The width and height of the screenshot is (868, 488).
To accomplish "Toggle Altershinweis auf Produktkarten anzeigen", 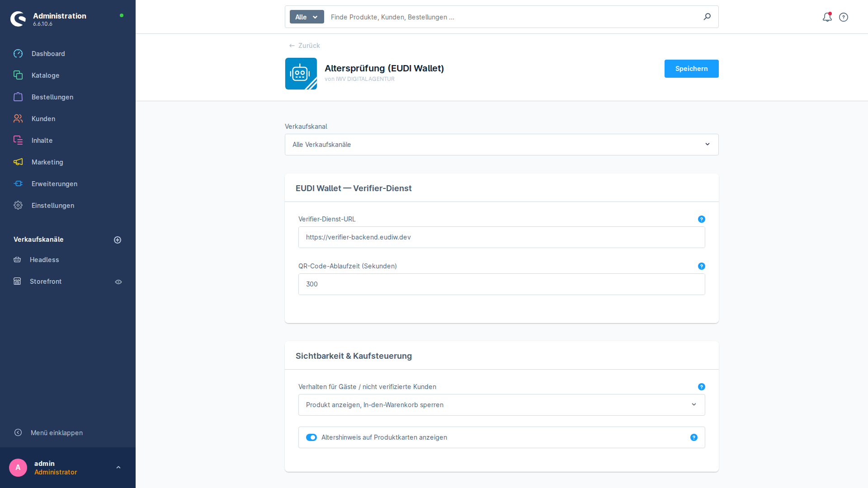I will pyautogui.click(x=311, y=437).
